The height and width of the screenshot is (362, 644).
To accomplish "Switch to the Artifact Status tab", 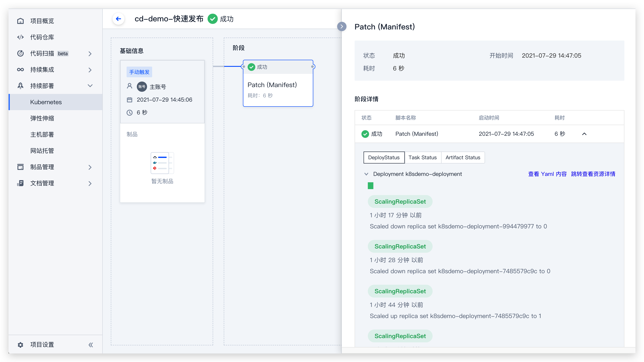I will [x=463, y=158].
